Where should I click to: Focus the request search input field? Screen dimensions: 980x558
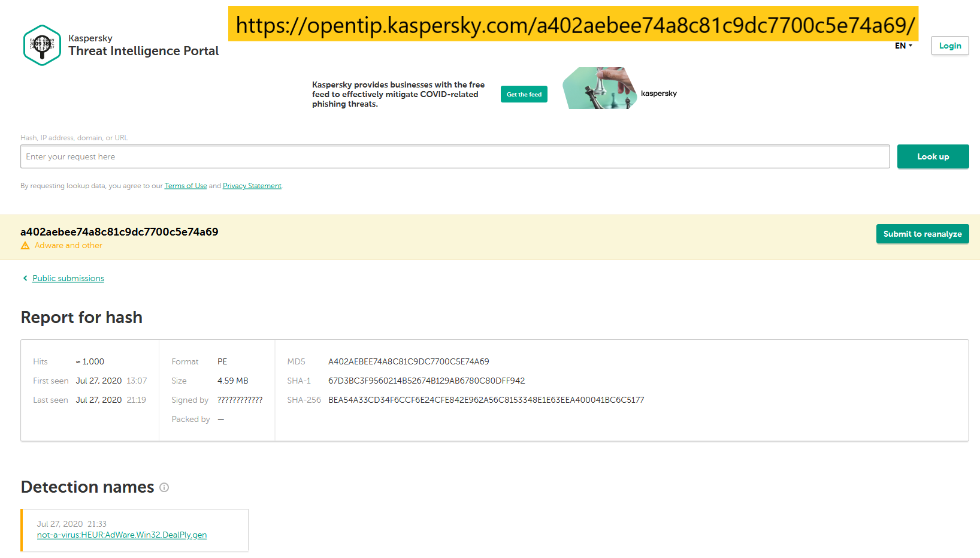455,156
